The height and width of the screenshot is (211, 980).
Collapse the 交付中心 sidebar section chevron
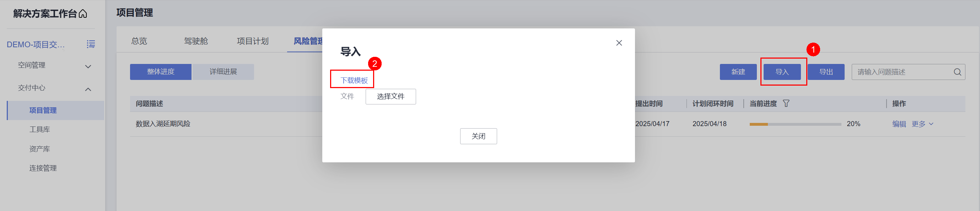pos(88,90)
